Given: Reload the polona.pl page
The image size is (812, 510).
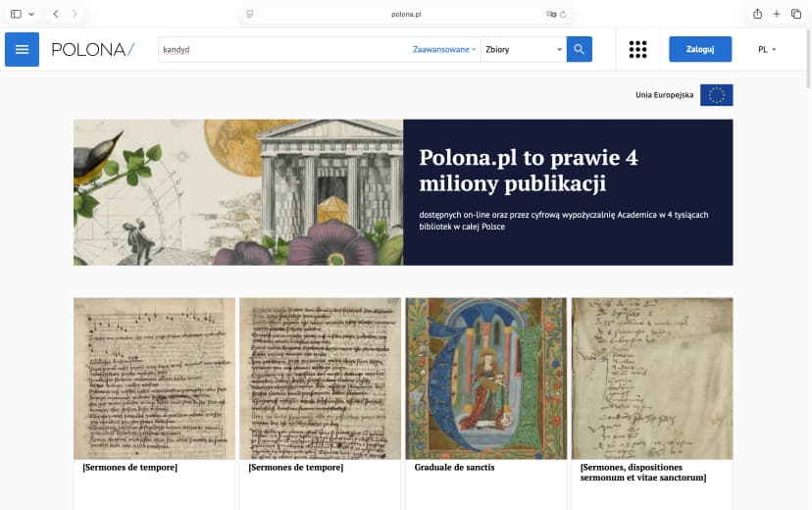Looking at the screenshot, I should (564, 14).
